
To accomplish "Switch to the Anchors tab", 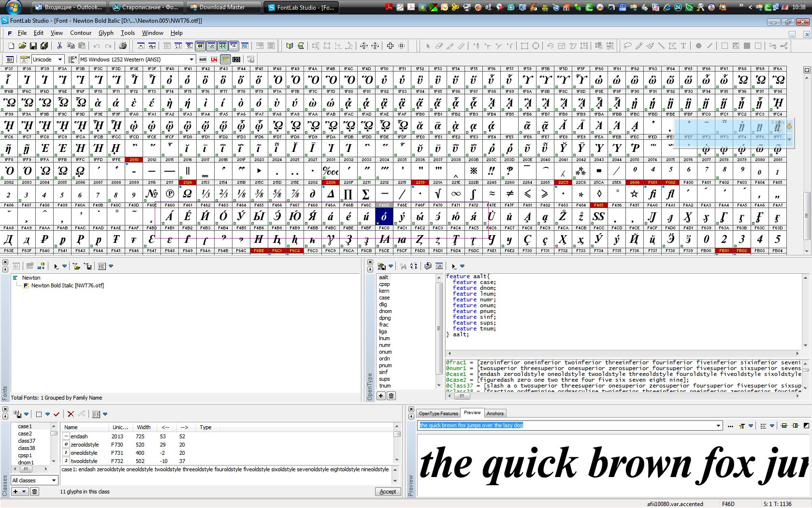I will point(495,414).
